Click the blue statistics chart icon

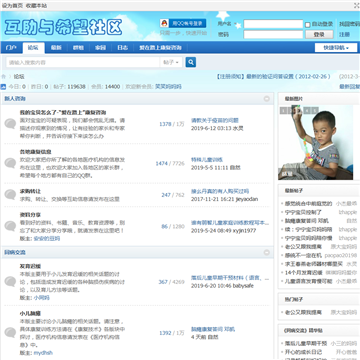3,87
